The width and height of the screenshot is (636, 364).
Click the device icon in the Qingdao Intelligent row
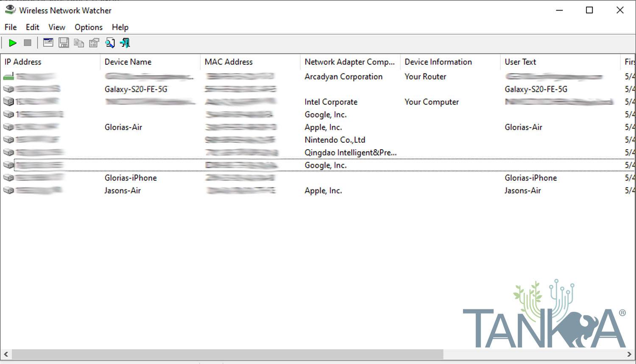[8, 153]
